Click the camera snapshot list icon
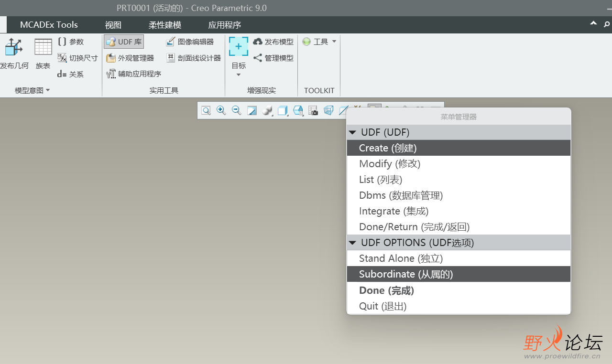This screenshot has width=612, height=364. (x=313, y=111)
